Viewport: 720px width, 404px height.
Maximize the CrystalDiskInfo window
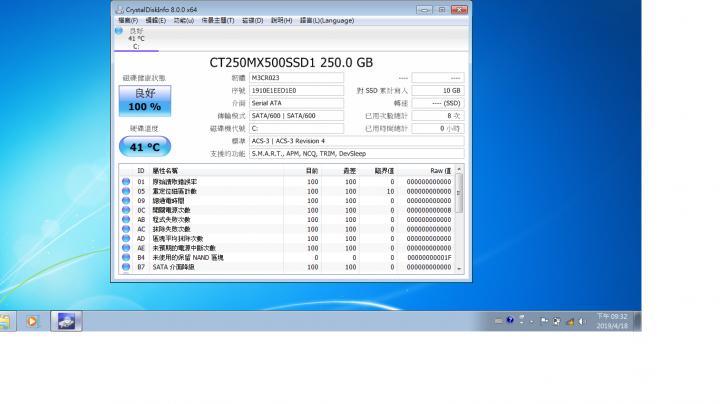(442, 10)
